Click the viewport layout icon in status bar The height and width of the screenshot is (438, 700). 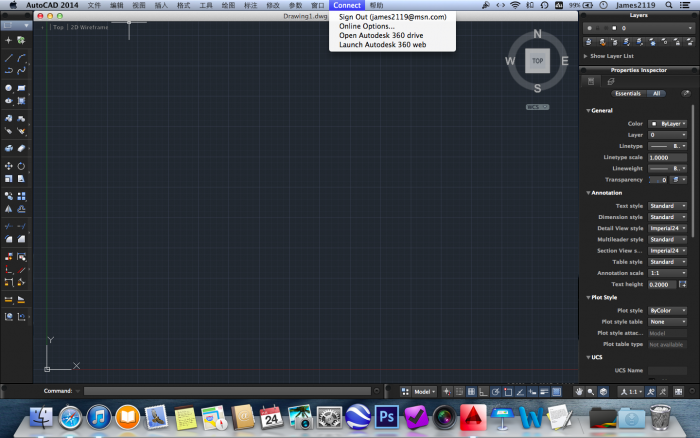tap(405, 392)
